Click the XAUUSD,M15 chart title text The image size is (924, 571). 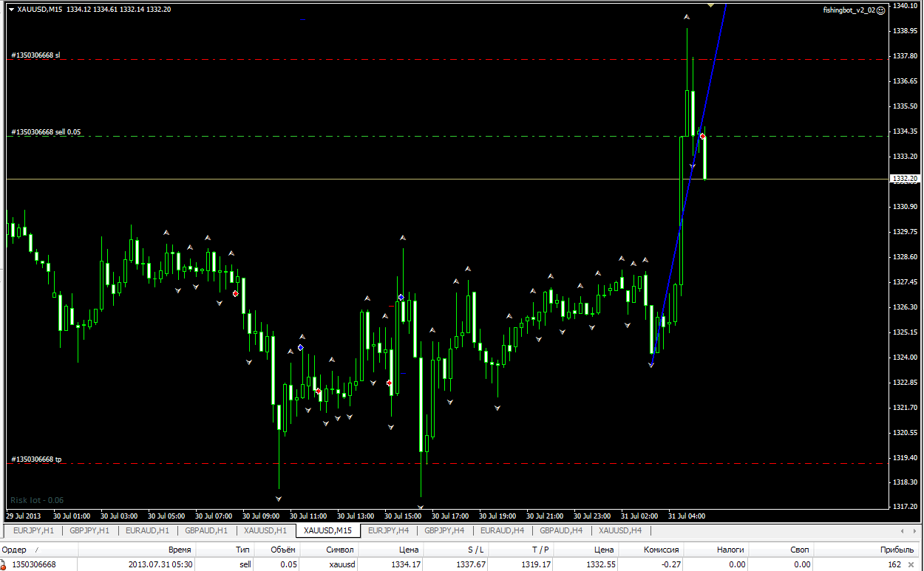coord(40,10)
